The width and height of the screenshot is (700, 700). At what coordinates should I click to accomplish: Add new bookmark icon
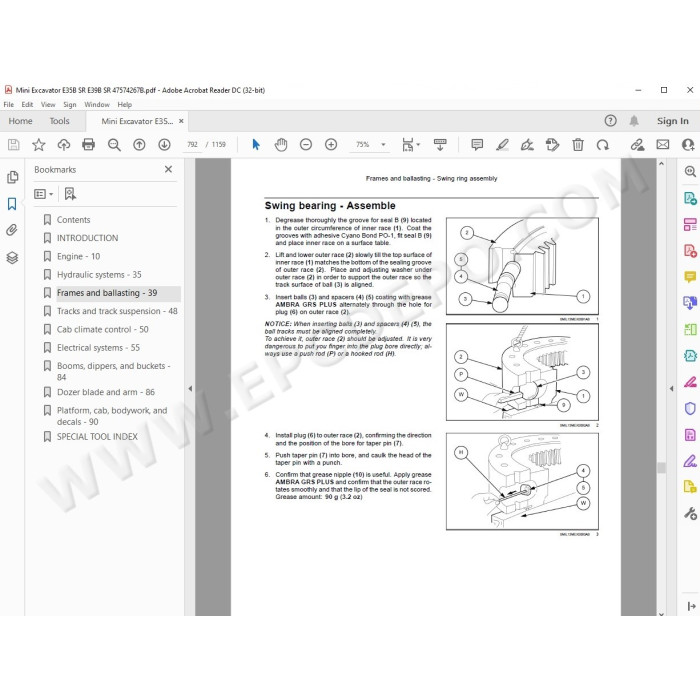(x=70, y=194)
